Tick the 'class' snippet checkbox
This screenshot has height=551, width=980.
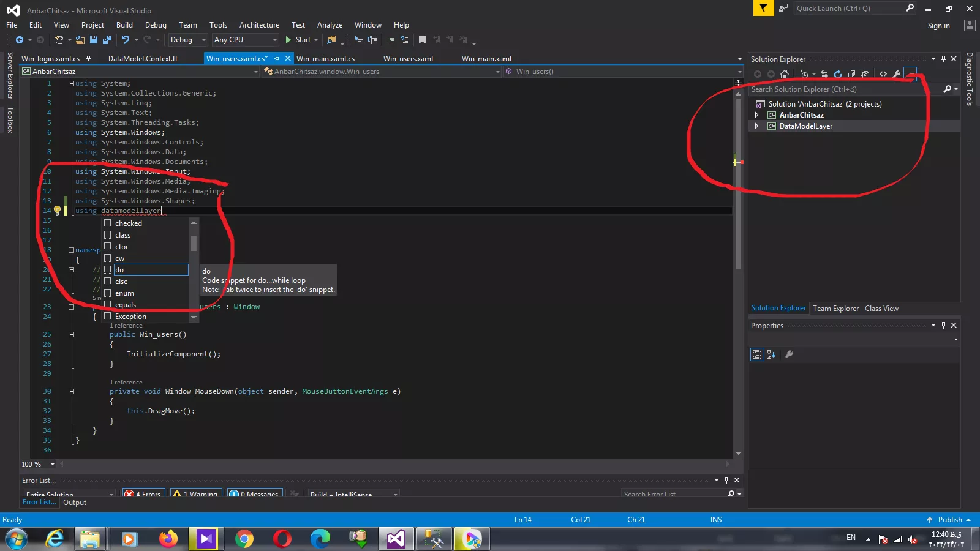[108, 235]
